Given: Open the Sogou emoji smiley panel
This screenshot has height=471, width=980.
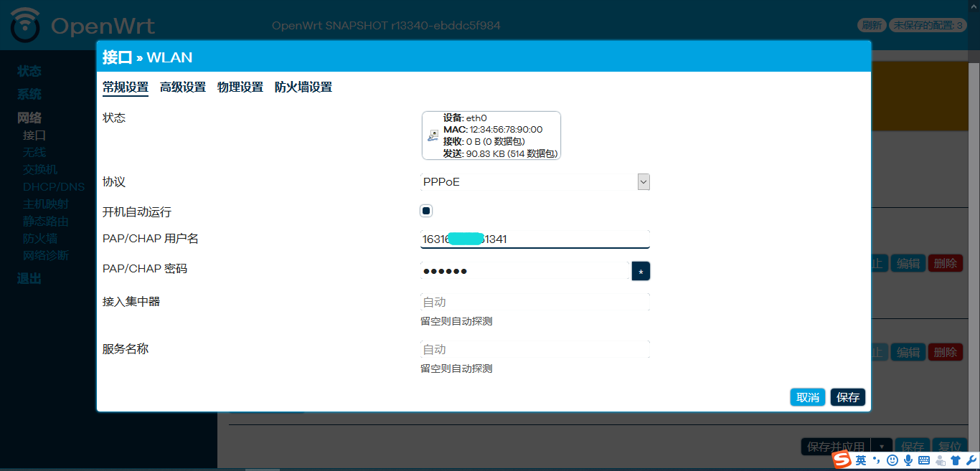Looking at the screenshot, I should click(892, 460).
